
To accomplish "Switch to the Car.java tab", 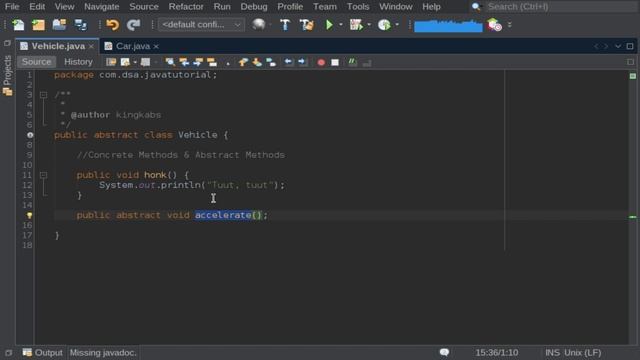I will click(x=133, y=46).
